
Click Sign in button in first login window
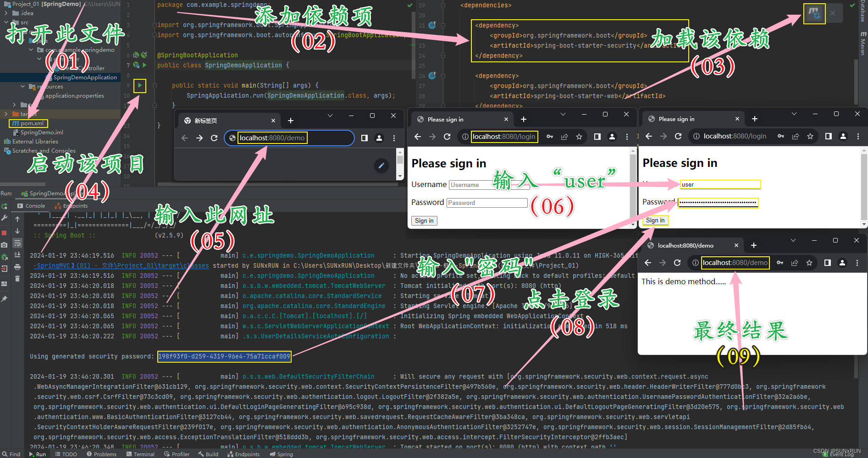tap(424, 221)
